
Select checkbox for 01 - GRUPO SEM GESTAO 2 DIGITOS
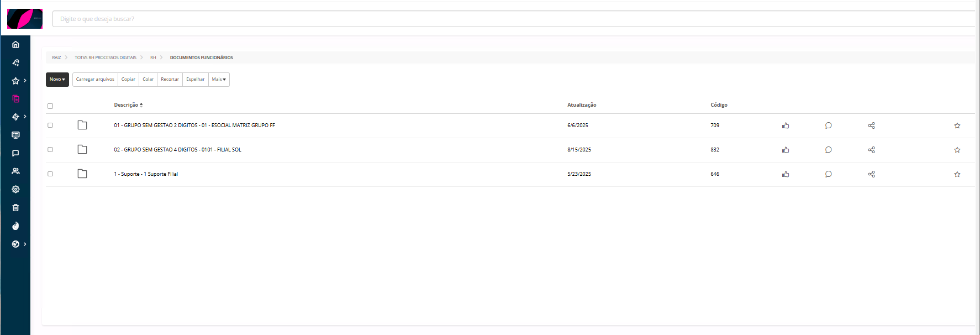tap(50, 125)
